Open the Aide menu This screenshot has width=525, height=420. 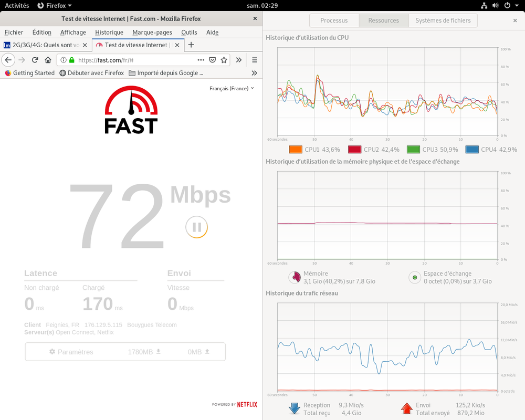[x=212, y=33]
